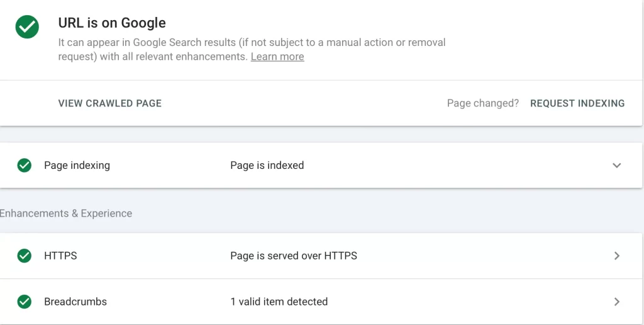Click the green check icon beside Breadcrumbs
This screenshot has width=644, height=325.
point(25,302)
